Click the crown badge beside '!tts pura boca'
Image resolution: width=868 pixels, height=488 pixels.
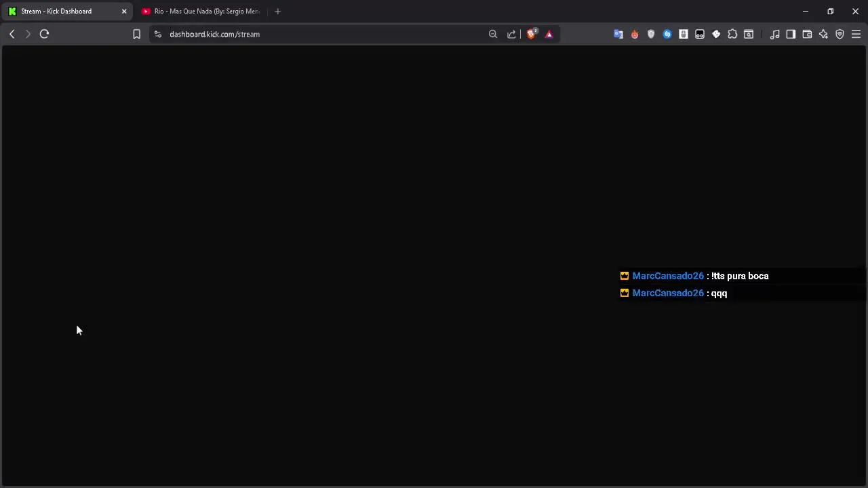(x=625, y=276)
